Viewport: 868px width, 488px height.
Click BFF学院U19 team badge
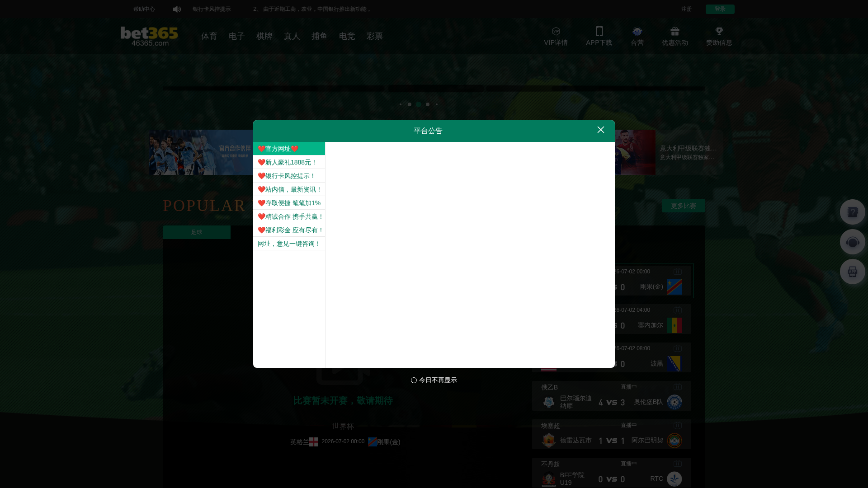(x=548, y=479)
